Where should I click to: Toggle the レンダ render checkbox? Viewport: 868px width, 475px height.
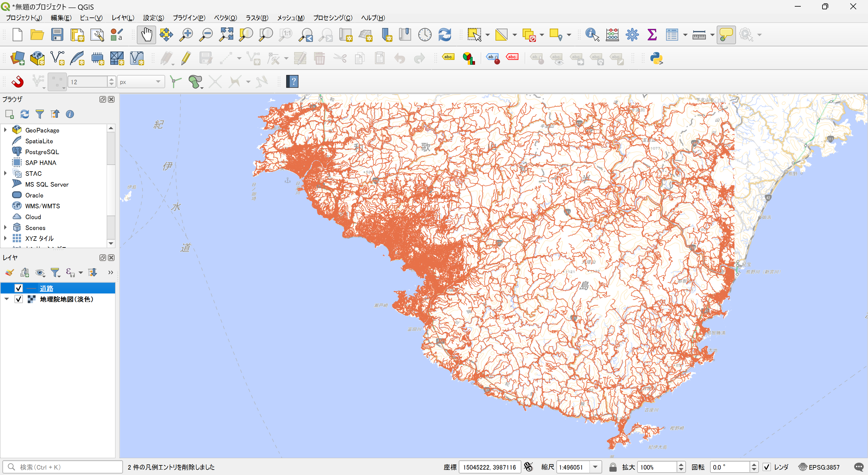[766, 467]
